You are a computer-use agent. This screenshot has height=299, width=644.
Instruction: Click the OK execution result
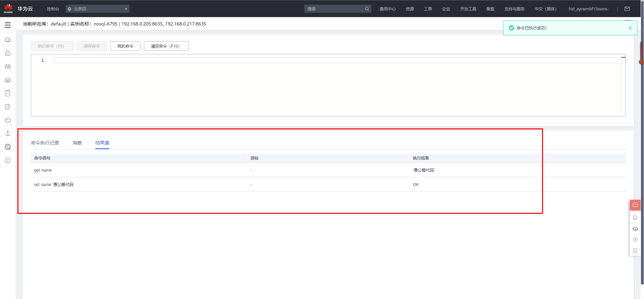click(x=416, y=185)
